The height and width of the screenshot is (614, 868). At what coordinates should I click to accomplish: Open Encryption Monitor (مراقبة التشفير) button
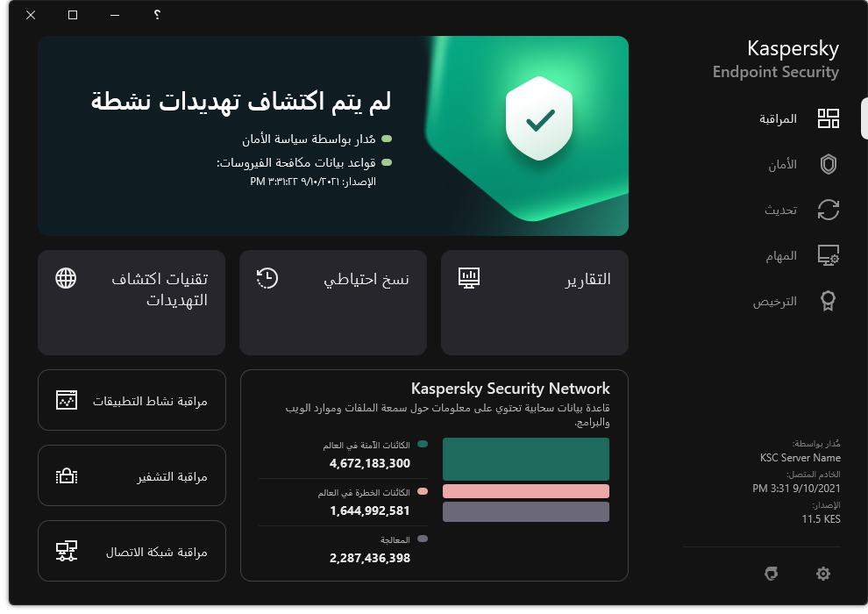(132, 476)
